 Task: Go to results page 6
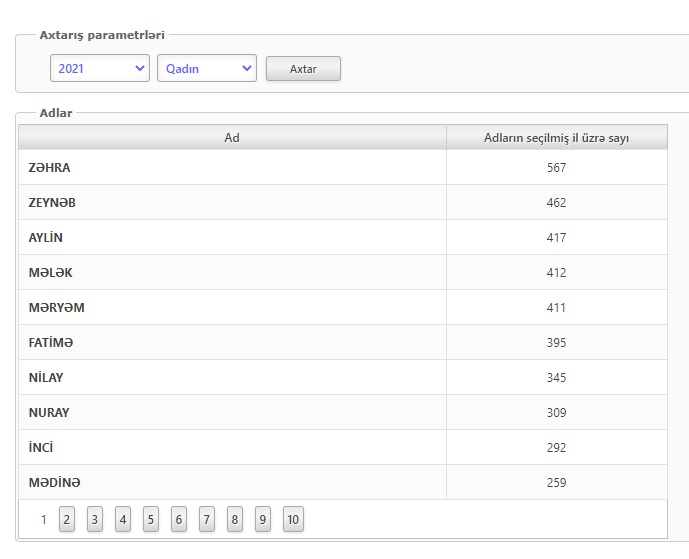pyautogui.click(x=179, y=519)
